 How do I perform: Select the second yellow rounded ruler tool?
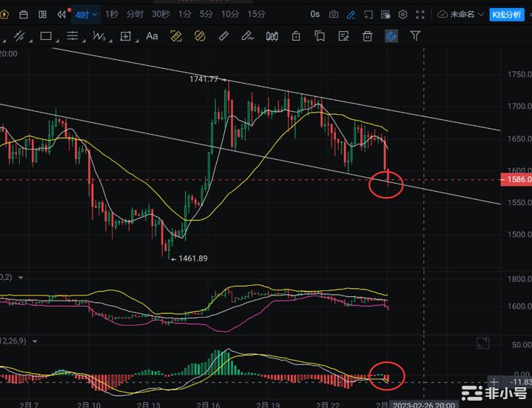click(200, 36)
